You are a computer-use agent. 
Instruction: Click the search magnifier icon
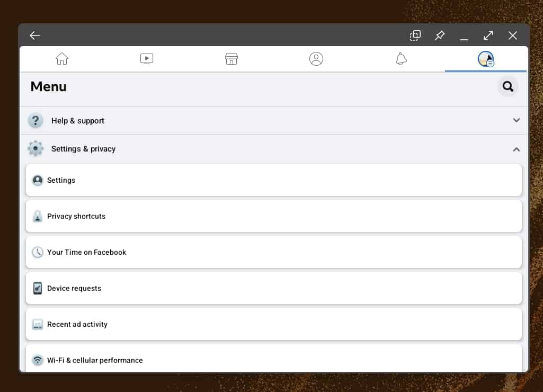[x=508, y=86]
